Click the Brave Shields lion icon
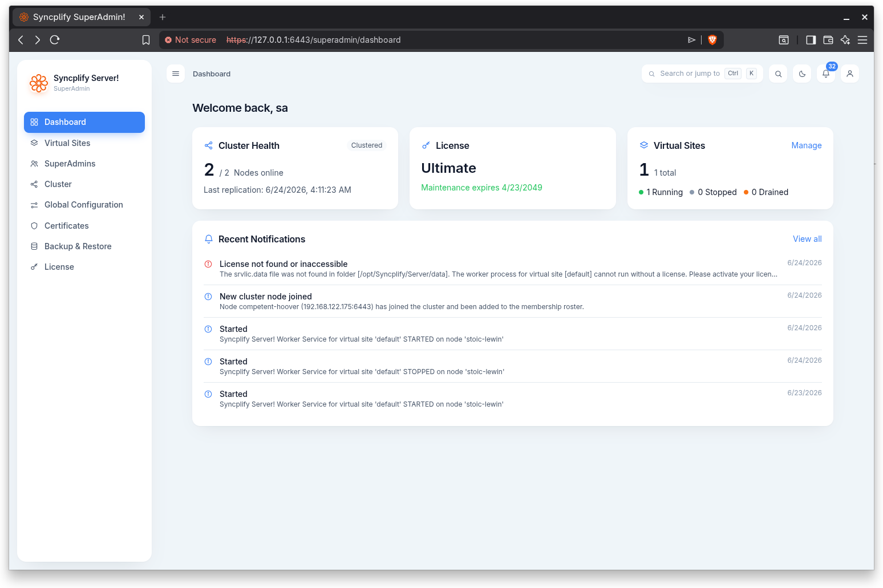The image size is (883, 588). click(x=712, y=40)
